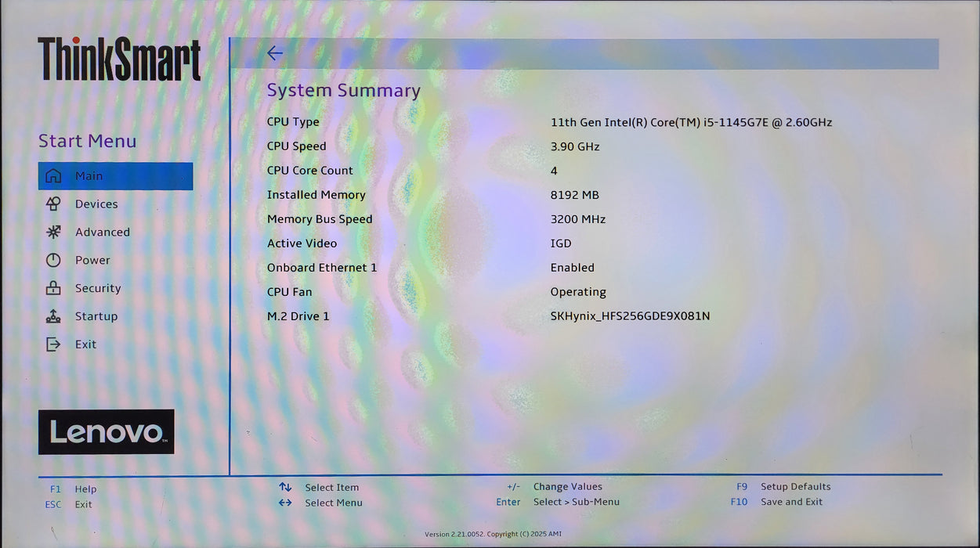980x548 pixels.
Task: Click the Start Menu heading
Action: [87, 141]
